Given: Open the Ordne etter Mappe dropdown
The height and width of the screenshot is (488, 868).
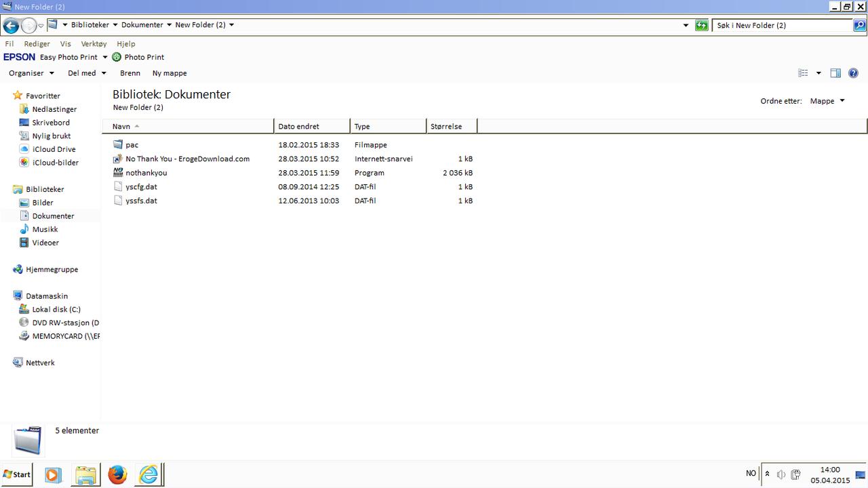Looking at the screenshot, I should coord(827,101).
